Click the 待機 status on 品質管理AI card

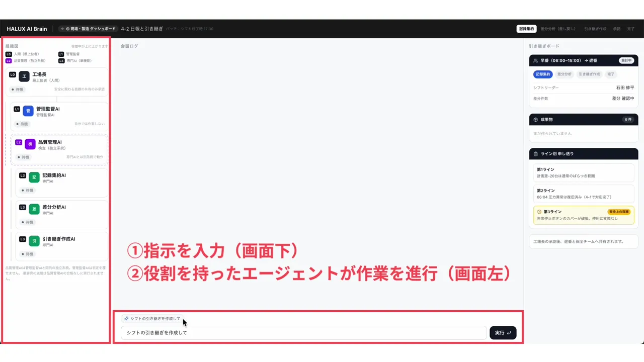[24, 157]
